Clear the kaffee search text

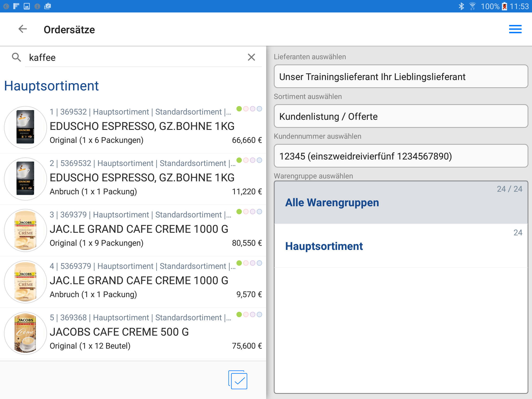point(251,57)
